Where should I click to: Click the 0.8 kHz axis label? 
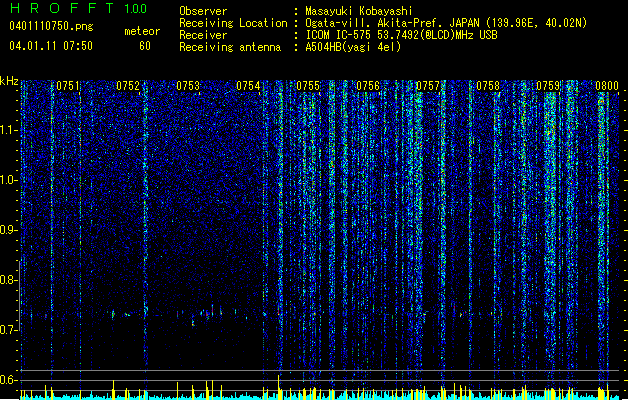click(x=8, y=280)
